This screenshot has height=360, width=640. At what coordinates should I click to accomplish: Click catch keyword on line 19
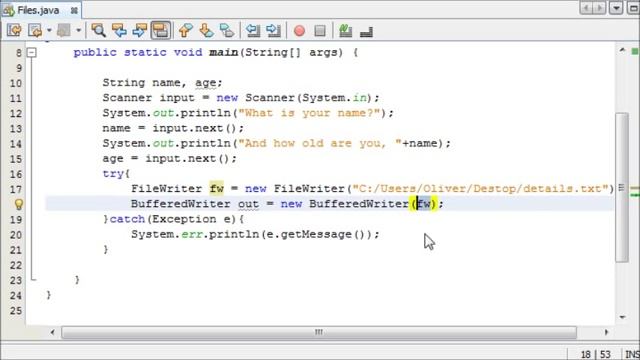(x=127, y=219)
